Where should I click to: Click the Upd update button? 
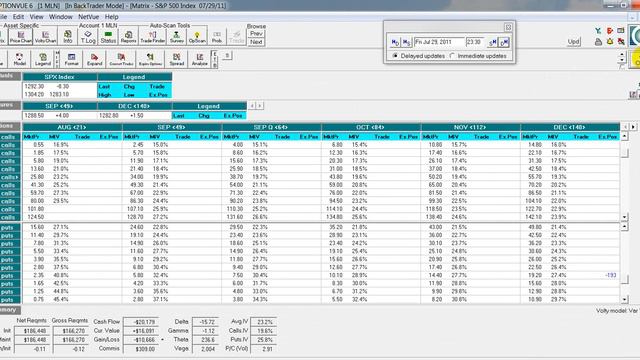pyautogui.click(x=573, y=42)
